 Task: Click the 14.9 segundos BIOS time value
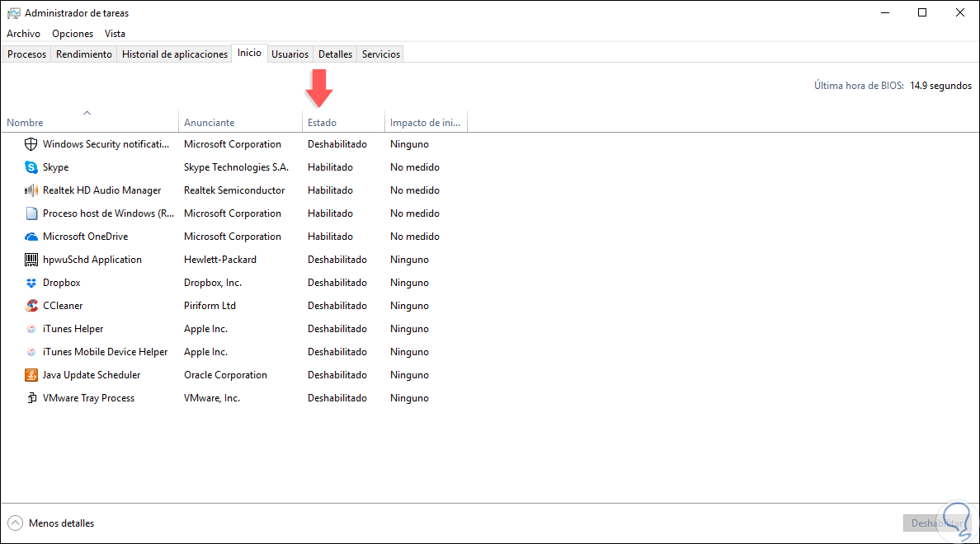pos(940,86)
